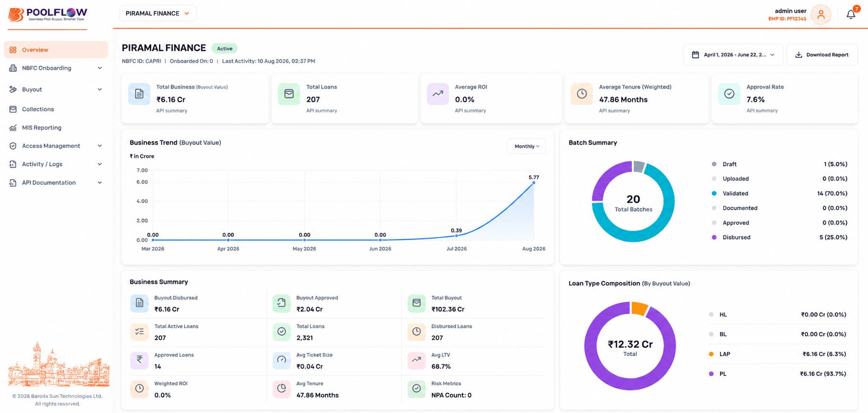The width and height of the screenshot is (868, 413).
Task: Open the PIRAMAL FINANCE selector dropdown
Action: (157, 13)
